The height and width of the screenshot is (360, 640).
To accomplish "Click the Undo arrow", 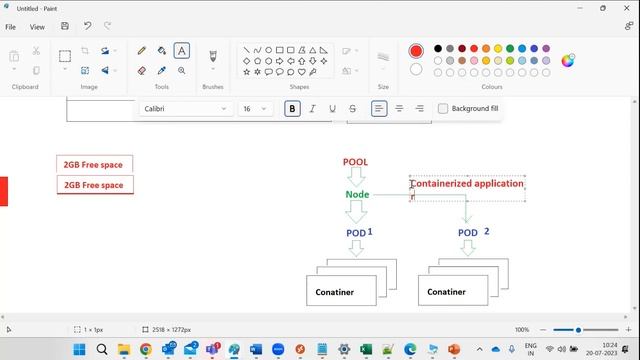I will tap(87, 26).
